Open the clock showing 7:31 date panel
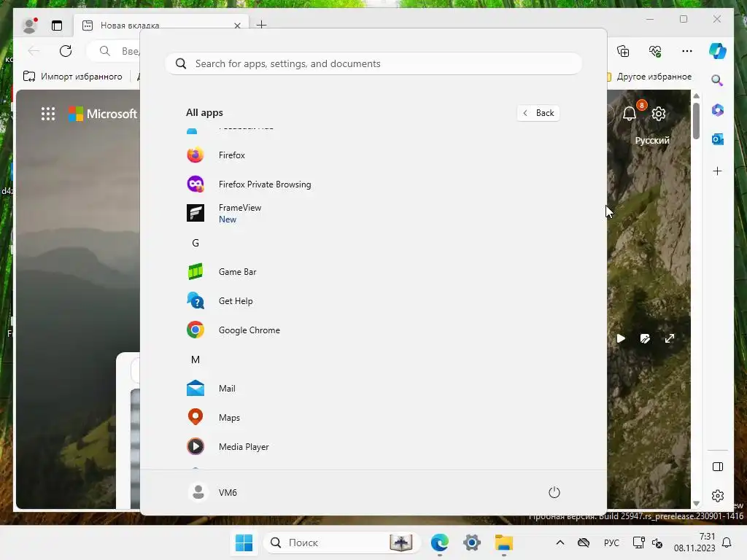 (694, 542)
